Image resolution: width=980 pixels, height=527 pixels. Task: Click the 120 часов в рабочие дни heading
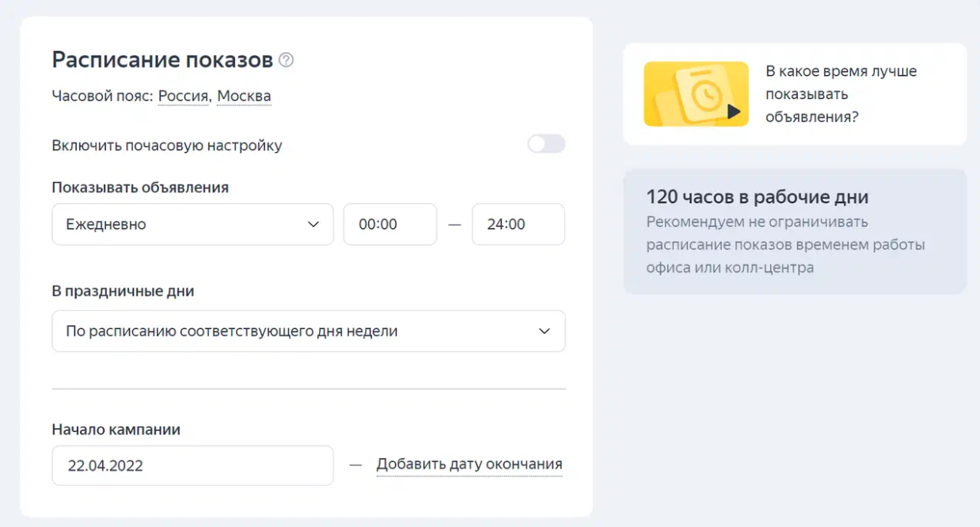pyautogui.click(x=757, y=197)
